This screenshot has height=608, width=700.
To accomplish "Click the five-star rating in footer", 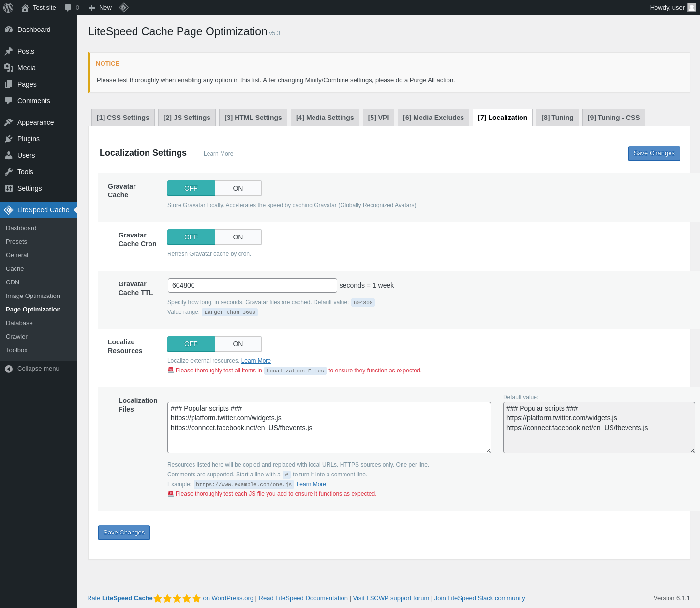I will pyautogui.click(x=177, y=598).
